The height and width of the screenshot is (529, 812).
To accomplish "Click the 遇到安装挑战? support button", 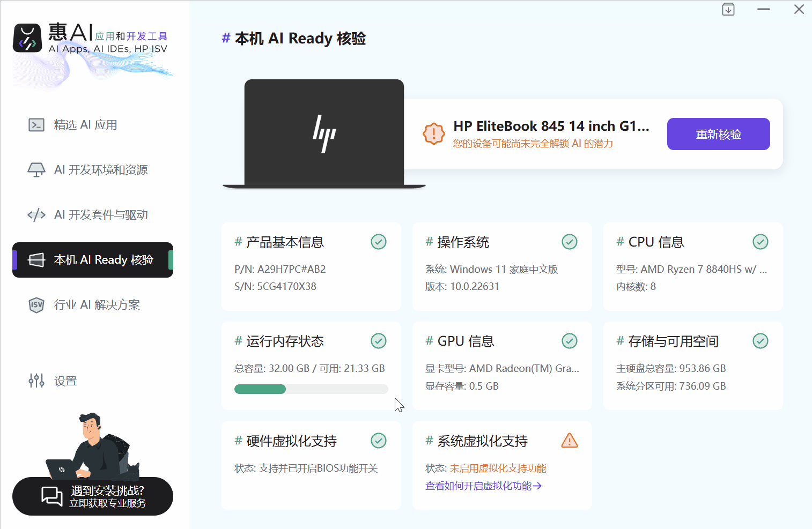I will pos(93,496).
